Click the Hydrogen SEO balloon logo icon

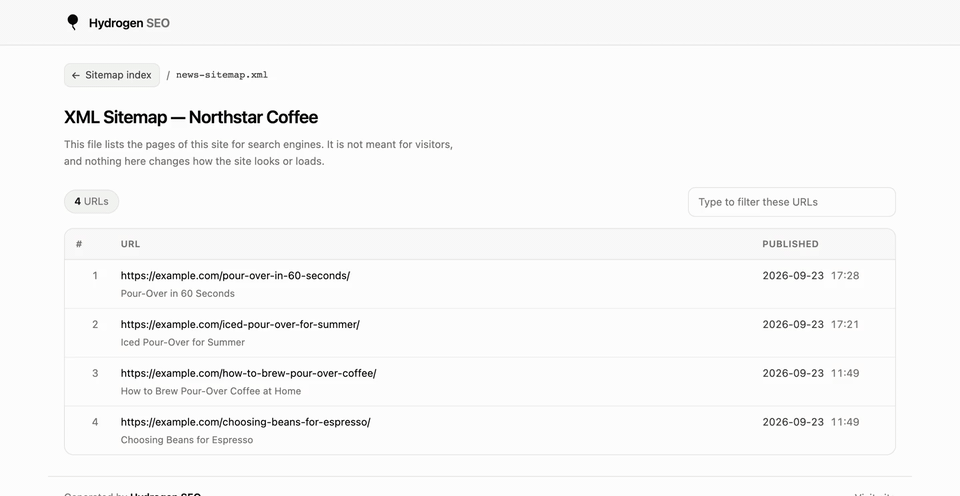click(x=73, y=23)
